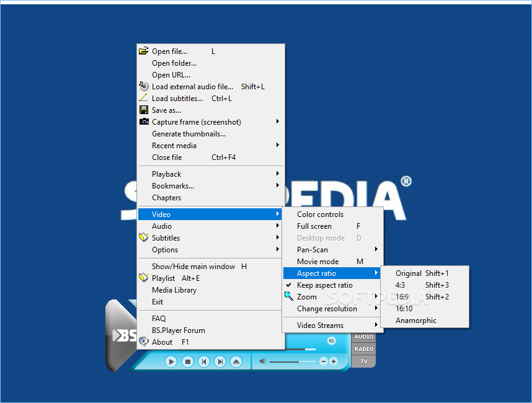Expand the Playback submenu
532x403 pixels.
[x=210, y=174]
